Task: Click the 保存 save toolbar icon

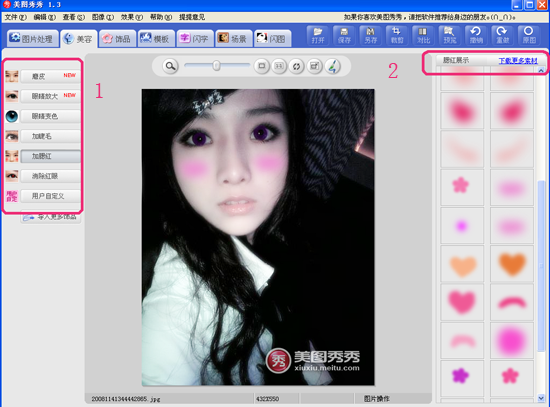Action: tap(344, 35)
